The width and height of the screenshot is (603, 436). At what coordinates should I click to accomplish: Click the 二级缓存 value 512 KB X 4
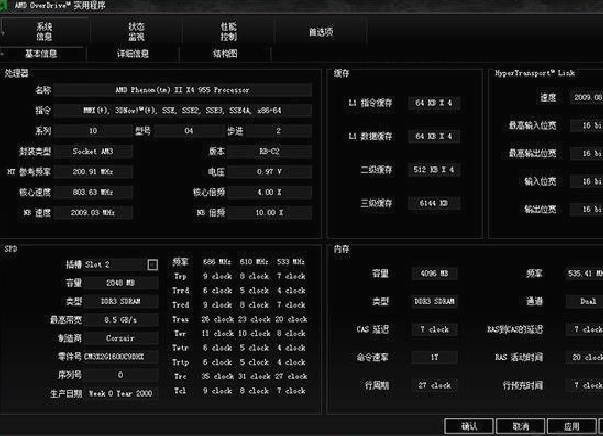[434, 170]
